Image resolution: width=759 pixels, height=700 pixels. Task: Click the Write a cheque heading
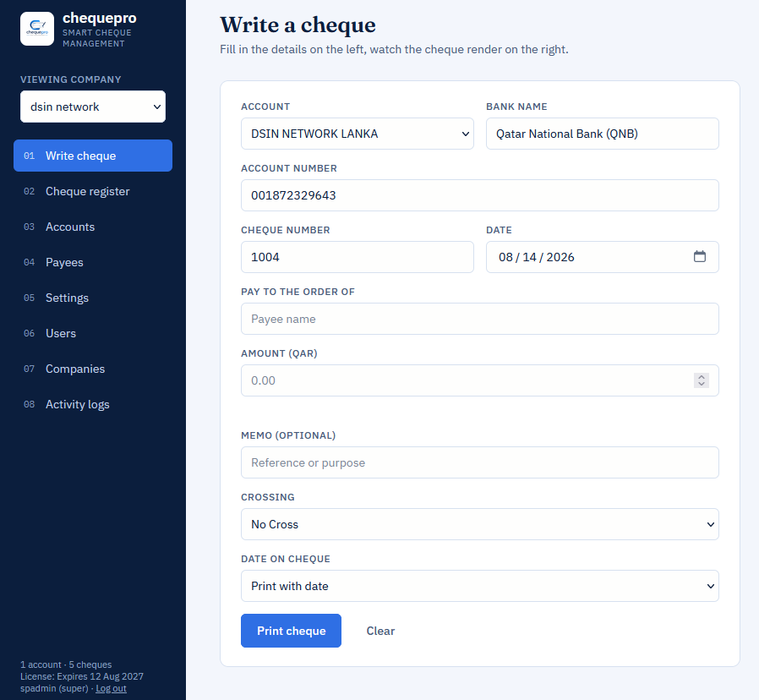(x=298, y=25)
